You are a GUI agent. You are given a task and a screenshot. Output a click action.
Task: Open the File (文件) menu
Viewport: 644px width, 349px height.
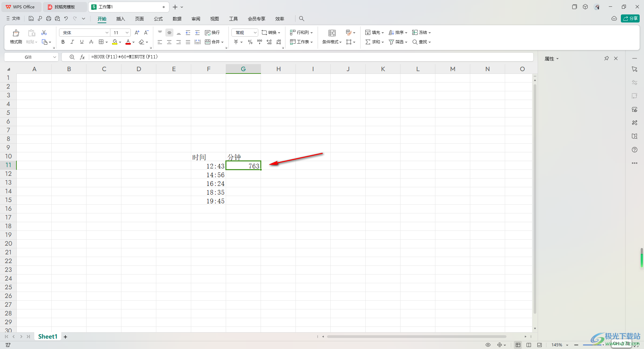13,18
